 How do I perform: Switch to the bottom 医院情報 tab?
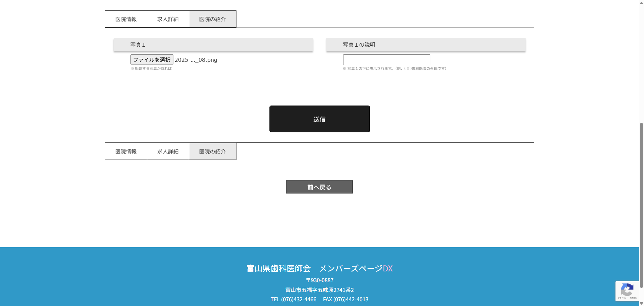pos(126,151)
